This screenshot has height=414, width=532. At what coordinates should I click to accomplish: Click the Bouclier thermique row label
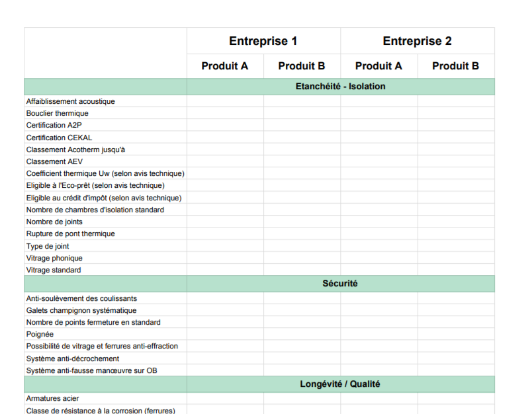tap(58, 114)
